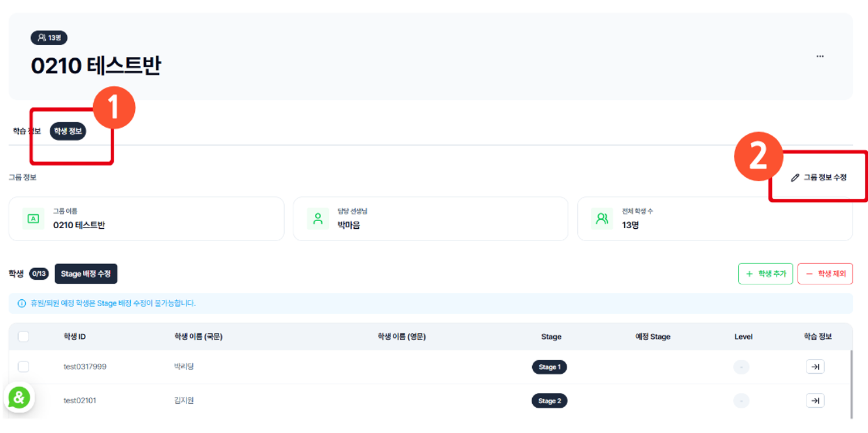Click the 학습 정보 column header
This screenshot has width=868, height=433.
point(818,337)
